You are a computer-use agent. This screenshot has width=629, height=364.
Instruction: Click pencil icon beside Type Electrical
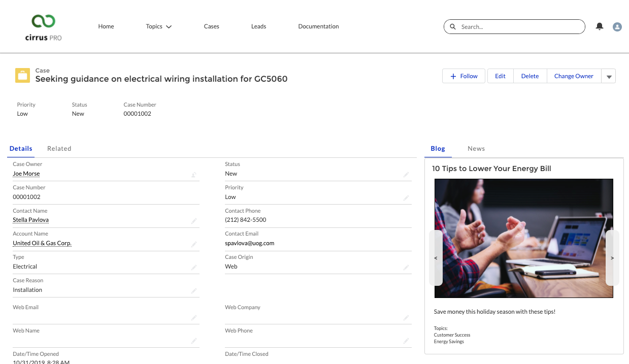point(194,268)
